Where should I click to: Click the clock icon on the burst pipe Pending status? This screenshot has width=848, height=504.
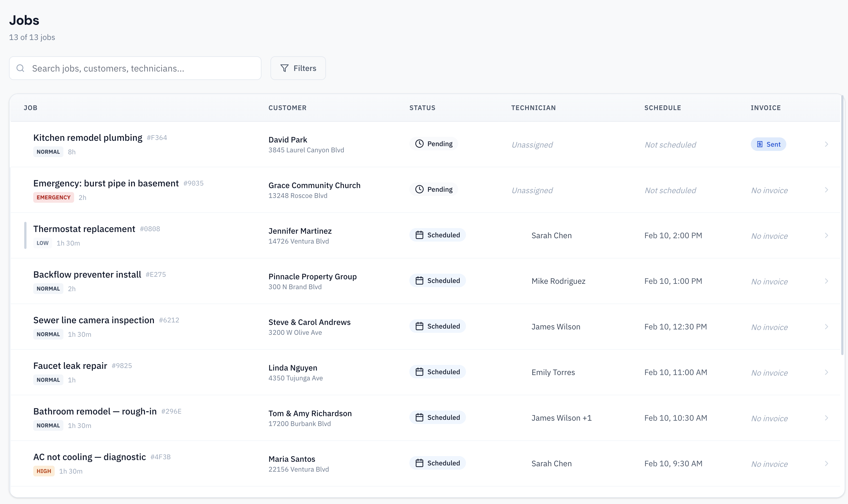pos(419,189)
